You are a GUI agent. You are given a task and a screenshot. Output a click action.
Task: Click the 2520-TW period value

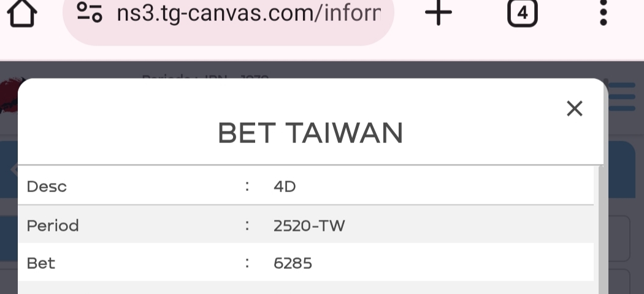pos(309,225)
